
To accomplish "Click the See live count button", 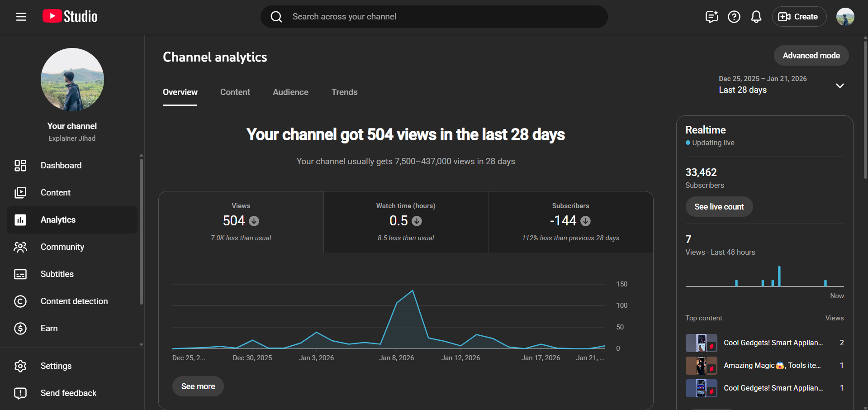I will coord(719,207).
